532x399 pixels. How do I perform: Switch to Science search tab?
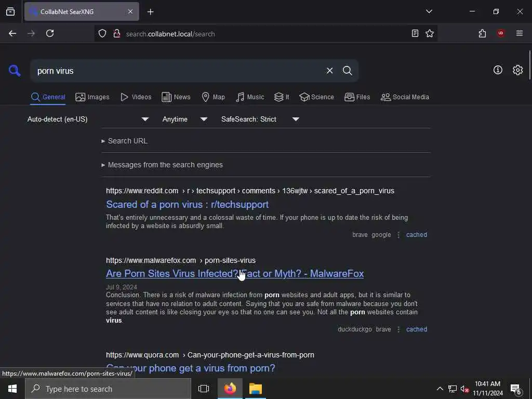coord(316,97)
